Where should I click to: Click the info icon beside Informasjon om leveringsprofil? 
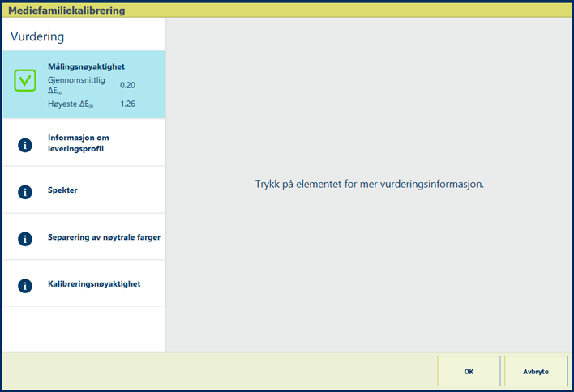click(x=25, y=145)
